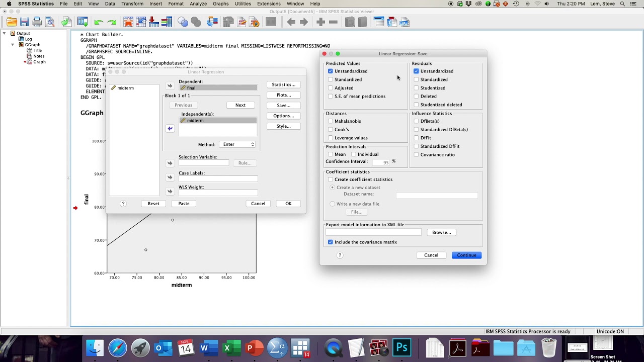The height and width of the screenshot is (362, 644).
Task: Open the Plots... sub-dialog
Action: click(x=283, y=95)
